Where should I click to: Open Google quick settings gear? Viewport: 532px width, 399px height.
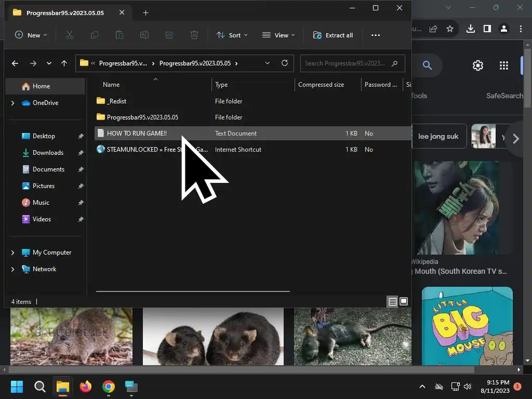pos(478,65)
